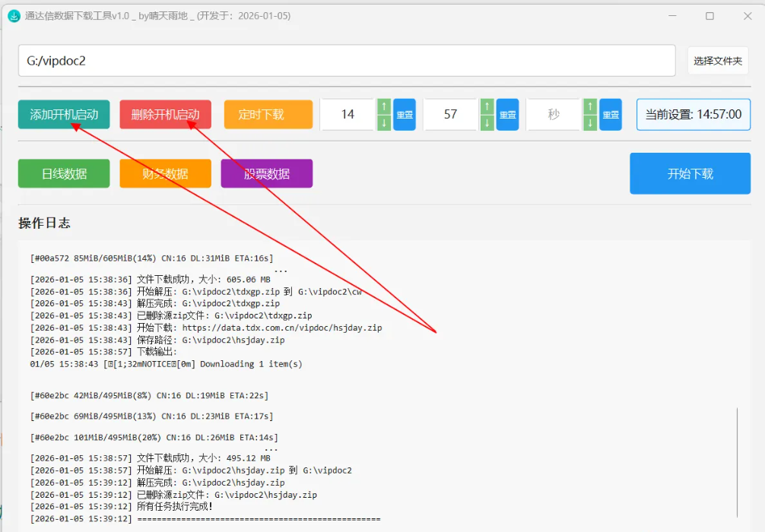Enable auto-start via 添加开机启动
Screen dimensions: 765x532
click(64, 114)
